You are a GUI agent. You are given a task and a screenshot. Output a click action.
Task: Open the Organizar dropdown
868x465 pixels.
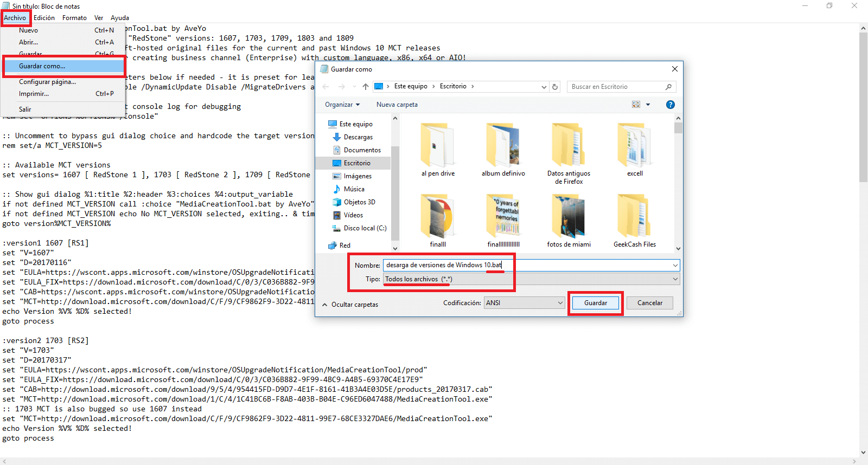click(x=342, y=105)
